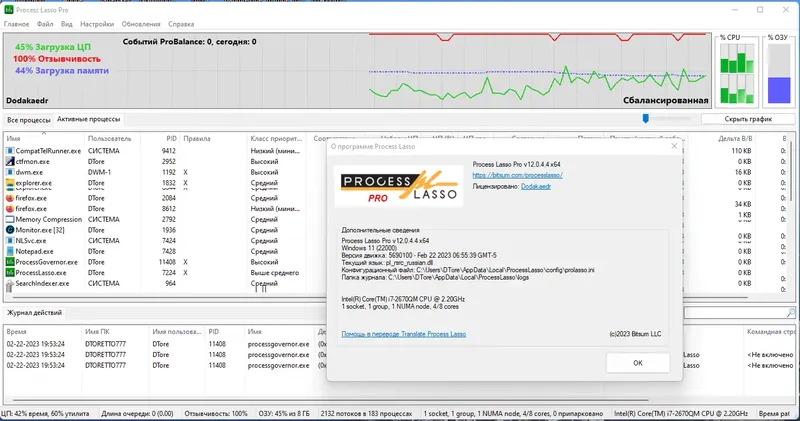Select the explorer.exe row name
This screenshot has height=421, width=800.
pyautogui.click(x=34, y=183)
